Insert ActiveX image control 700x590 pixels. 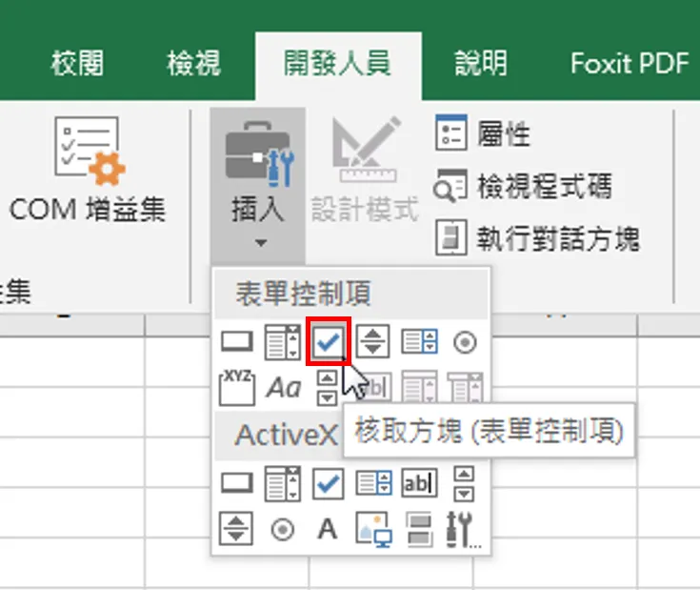(373, 529)
